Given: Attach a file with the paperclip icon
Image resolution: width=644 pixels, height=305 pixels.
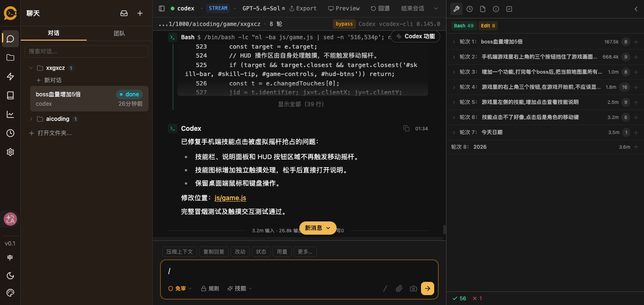Looking at the screenshot, I should click(x=399, y=288).
